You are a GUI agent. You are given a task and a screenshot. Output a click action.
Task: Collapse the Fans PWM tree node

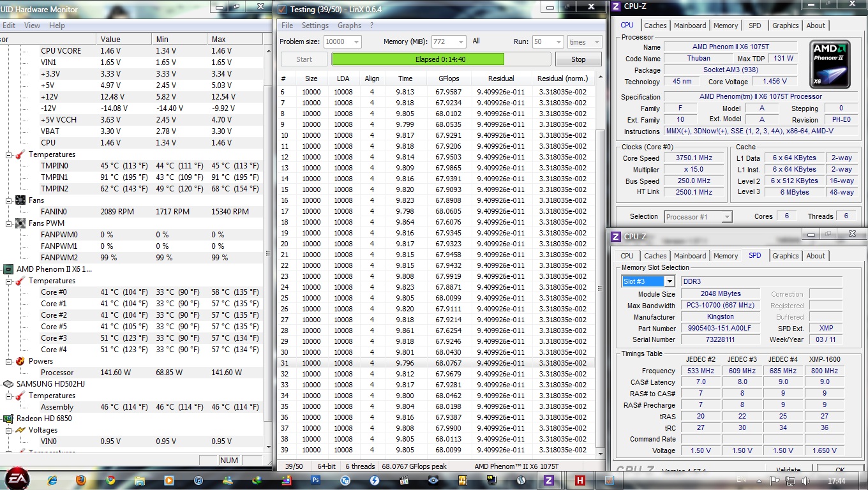pyautogui.click(x=10, y=223)
